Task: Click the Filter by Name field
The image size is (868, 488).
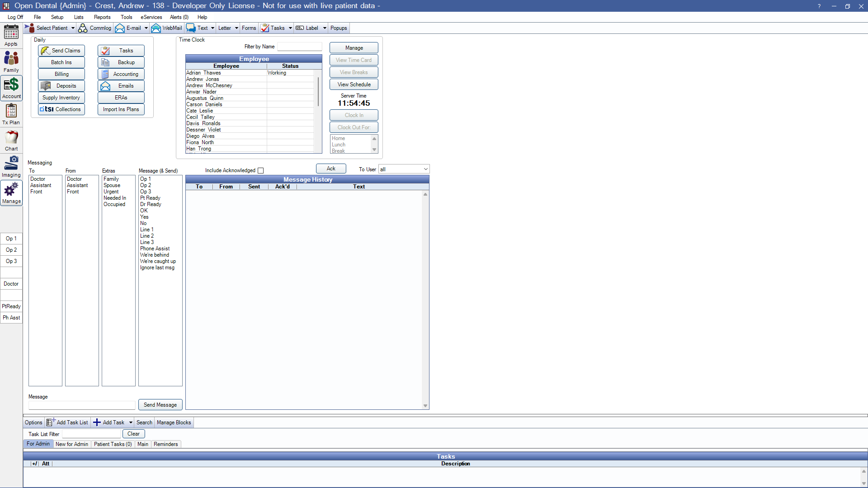Action: [299, 47]
